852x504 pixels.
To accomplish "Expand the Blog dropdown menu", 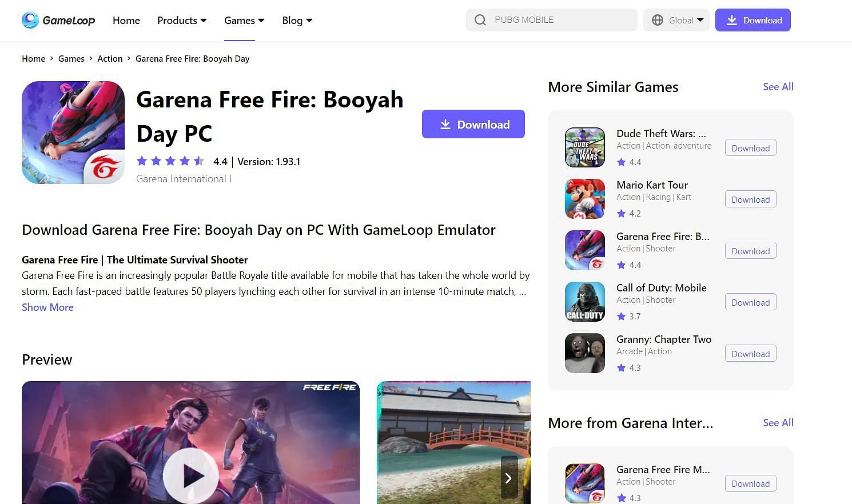I will (x=297, y=21).
